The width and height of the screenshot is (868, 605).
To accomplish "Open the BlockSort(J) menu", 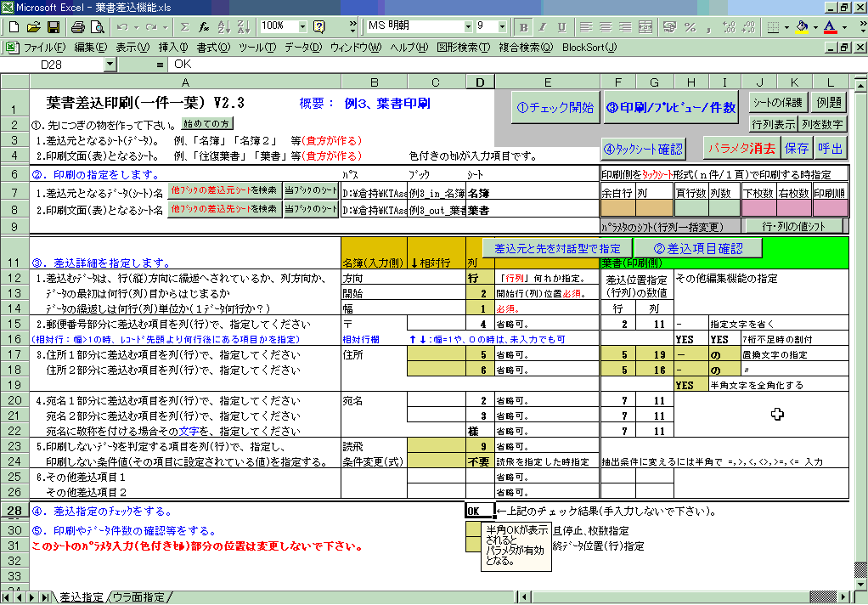I will pos(589,48).
